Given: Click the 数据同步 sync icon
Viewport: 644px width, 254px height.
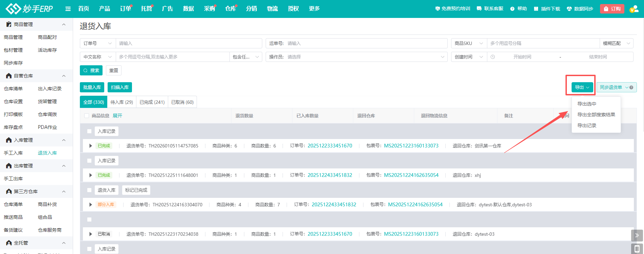Looking at the screenshot, I should pyautogui.click(x=569, y=9).
